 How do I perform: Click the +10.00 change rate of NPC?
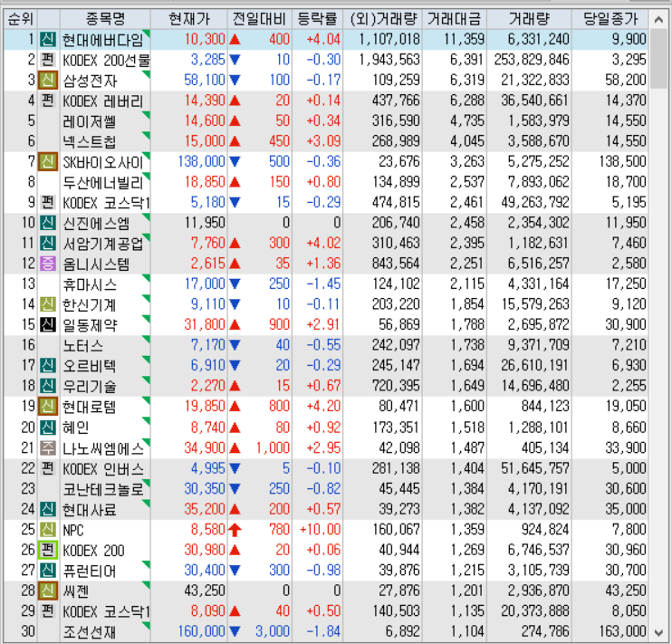click(320, 530)
